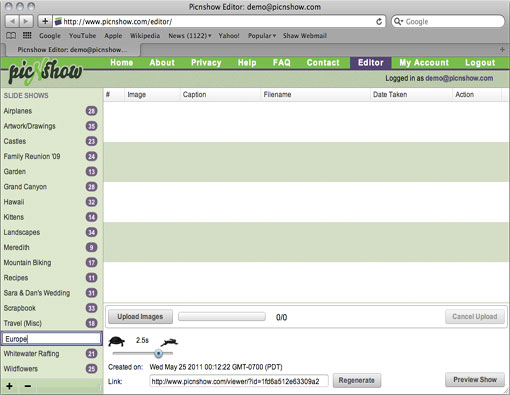Open the Wikipedia bookmark
510x395 pixels.
145,36
